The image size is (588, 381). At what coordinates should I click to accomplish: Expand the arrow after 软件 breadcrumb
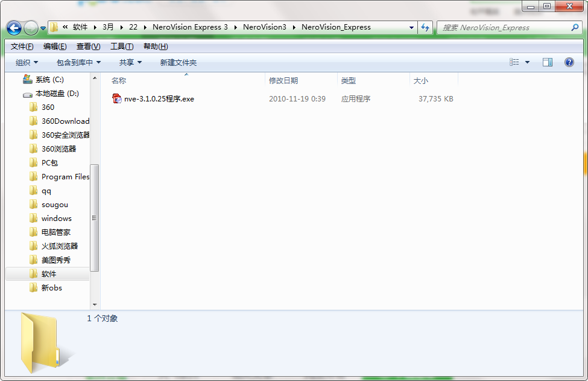pyautogui.click(x=95, y=27)
